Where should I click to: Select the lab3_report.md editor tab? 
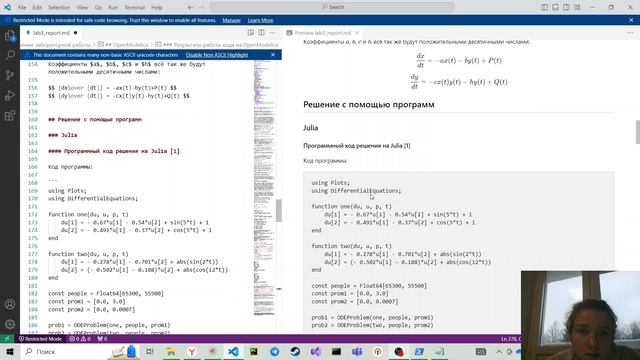pyautogui.click(x=51, y=33)
